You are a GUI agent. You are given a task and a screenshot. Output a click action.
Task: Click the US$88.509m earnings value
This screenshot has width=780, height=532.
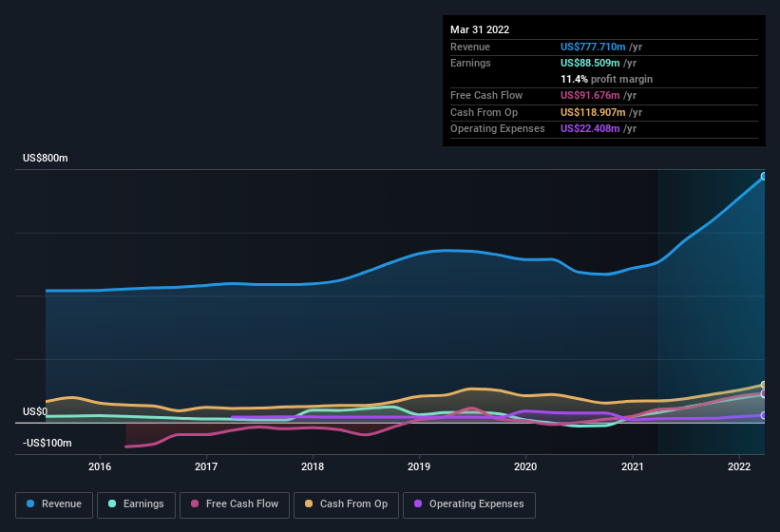pos(590,63)
